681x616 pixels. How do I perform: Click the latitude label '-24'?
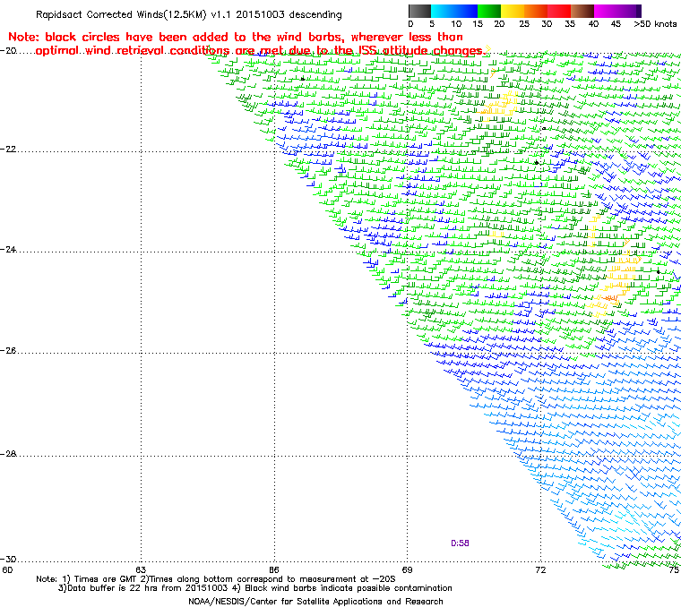(8, 249)
